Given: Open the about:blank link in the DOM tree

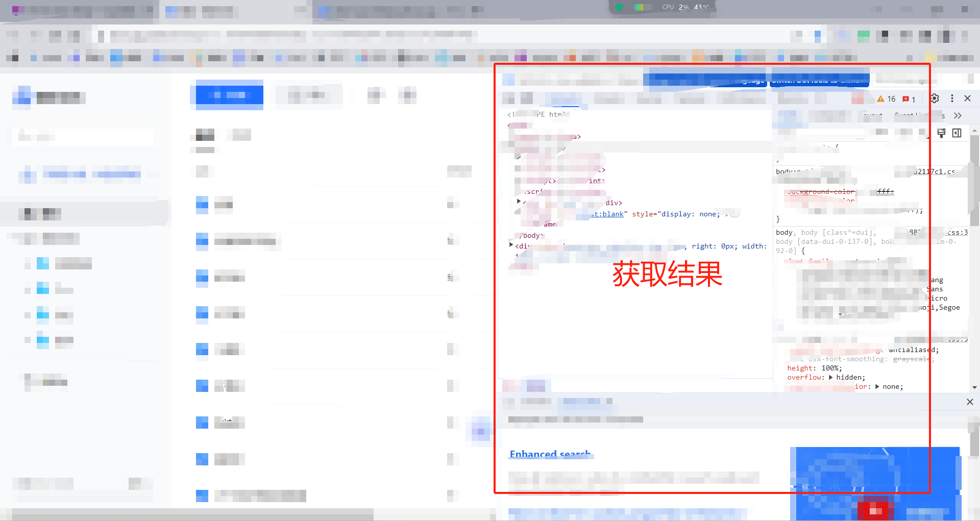Looking at the screenshot, I should coord(607,214).
